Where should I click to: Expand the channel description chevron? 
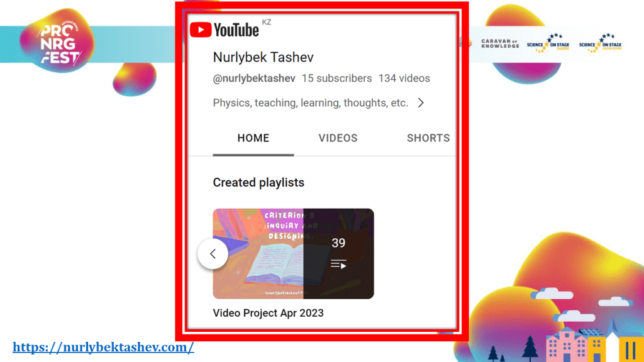(x=421, y=103)
